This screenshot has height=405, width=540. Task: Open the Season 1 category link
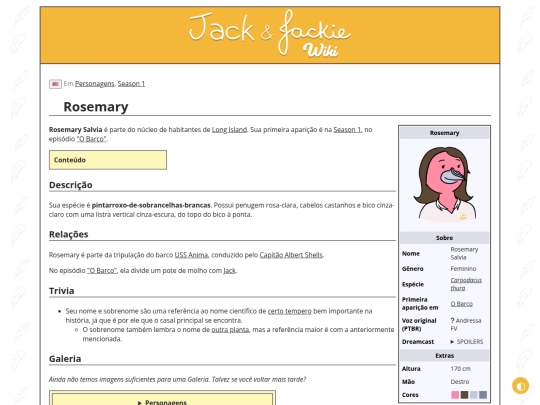(x=131, y=84)
